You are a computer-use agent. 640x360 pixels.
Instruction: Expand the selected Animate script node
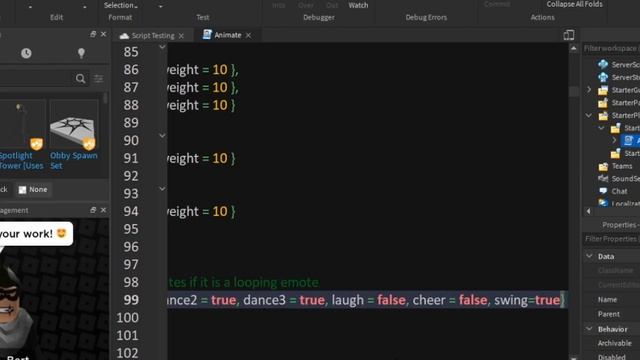(614, 140)
